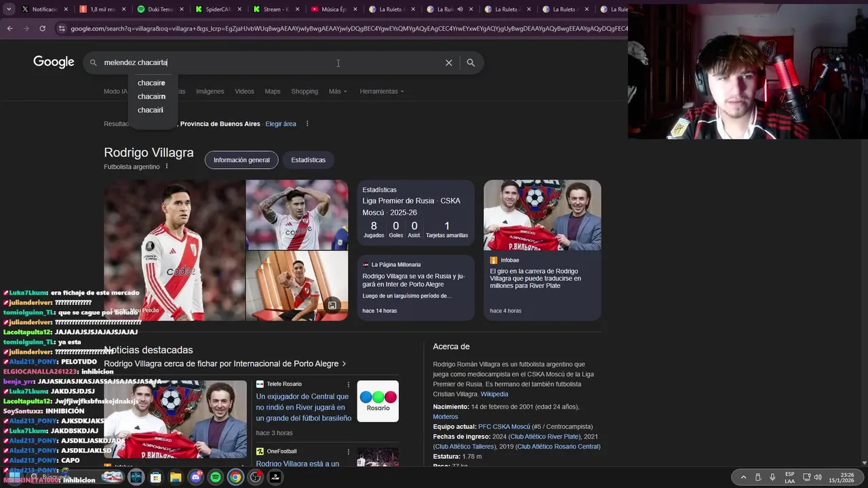Select the second chacai autocomplete suggestion
This screenshot has width=868, height=488.
151,96
